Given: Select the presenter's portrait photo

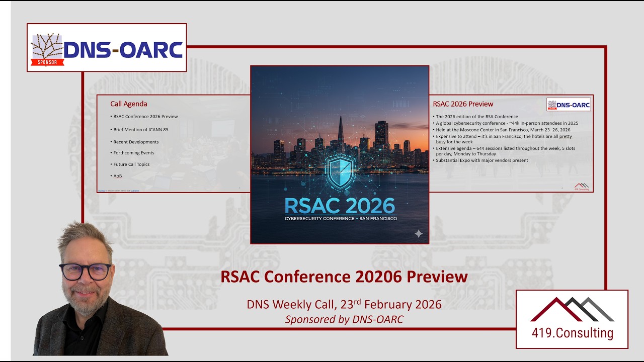Looking at the screenshot, I should [100, 289].
